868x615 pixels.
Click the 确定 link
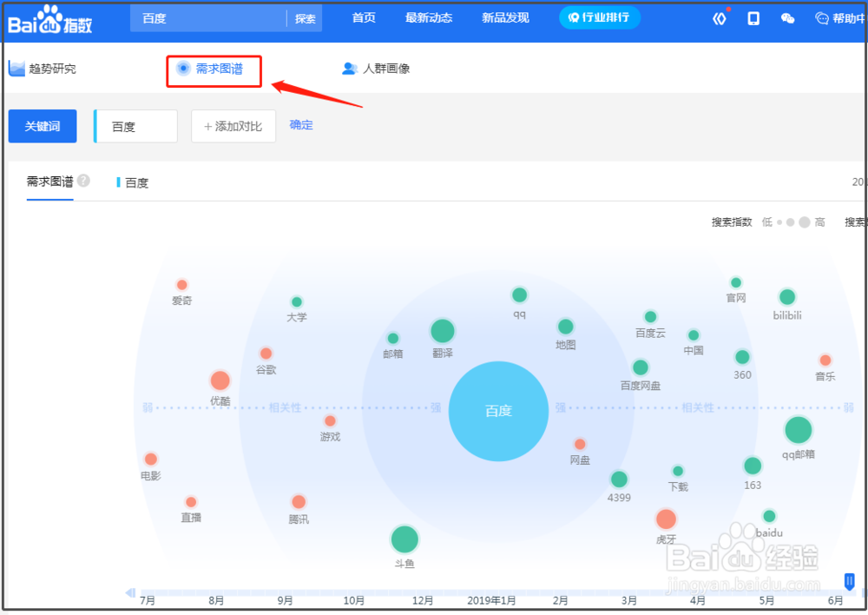tap(301, 125)
